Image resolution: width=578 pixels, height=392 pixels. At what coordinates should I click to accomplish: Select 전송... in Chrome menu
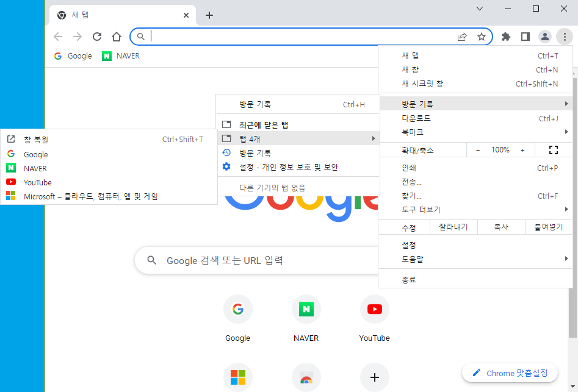(x=475, y=182)
